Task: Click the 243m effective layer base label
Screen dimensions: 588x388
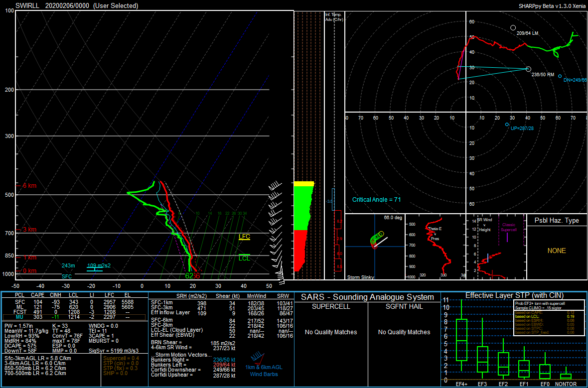Action: click(x=68, y=265)
